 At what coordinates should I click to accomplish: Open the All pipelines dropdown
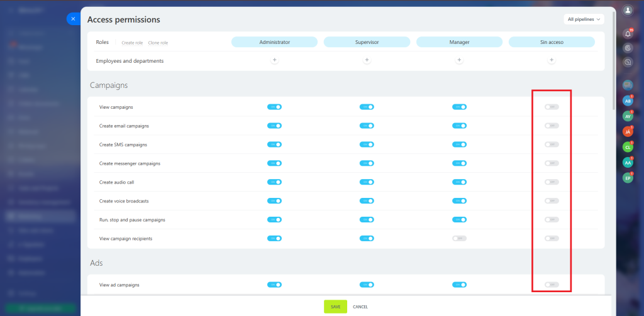click(x=584, y=19)
